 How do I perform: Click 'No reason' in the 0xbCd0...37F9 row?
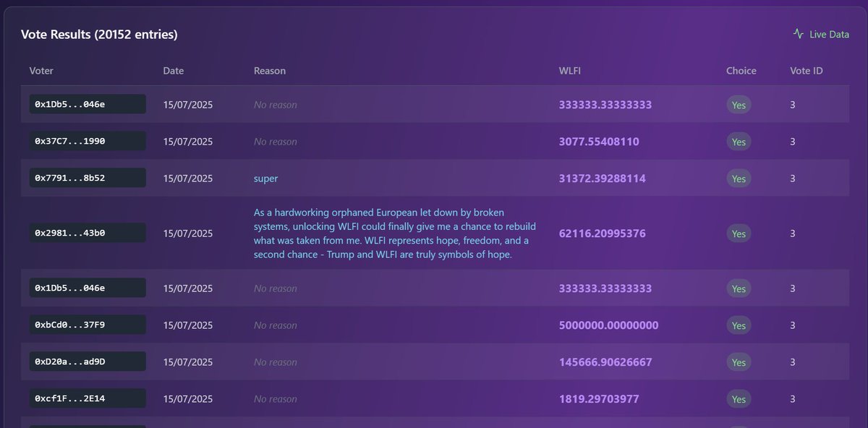click(275, 325)
